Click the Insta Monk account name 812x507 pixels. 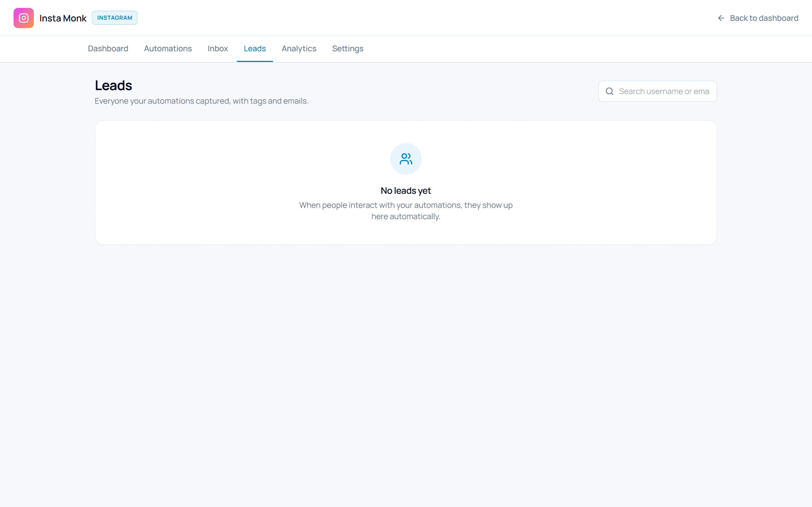63,18
